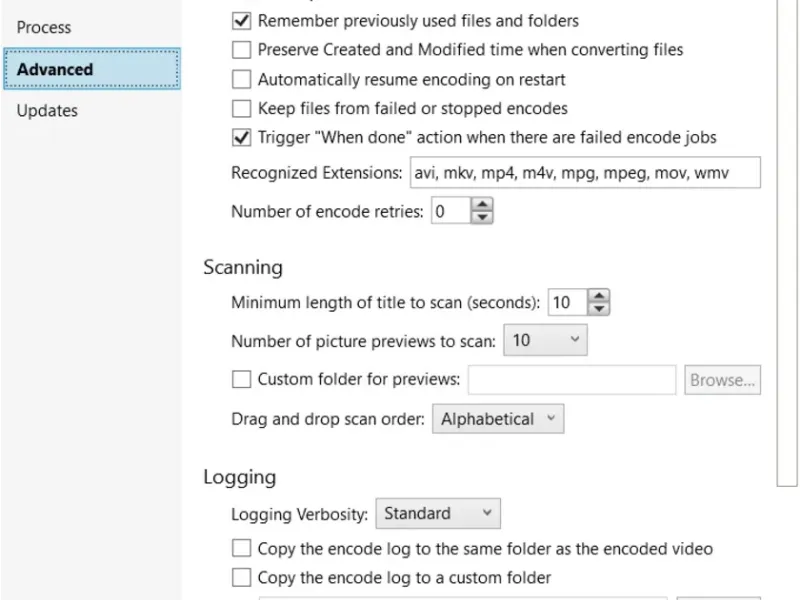Image resolution: width=800 pixels, height=600 pixels.
Task: Decrease the number of encode retries
Action: pos(483,217)
